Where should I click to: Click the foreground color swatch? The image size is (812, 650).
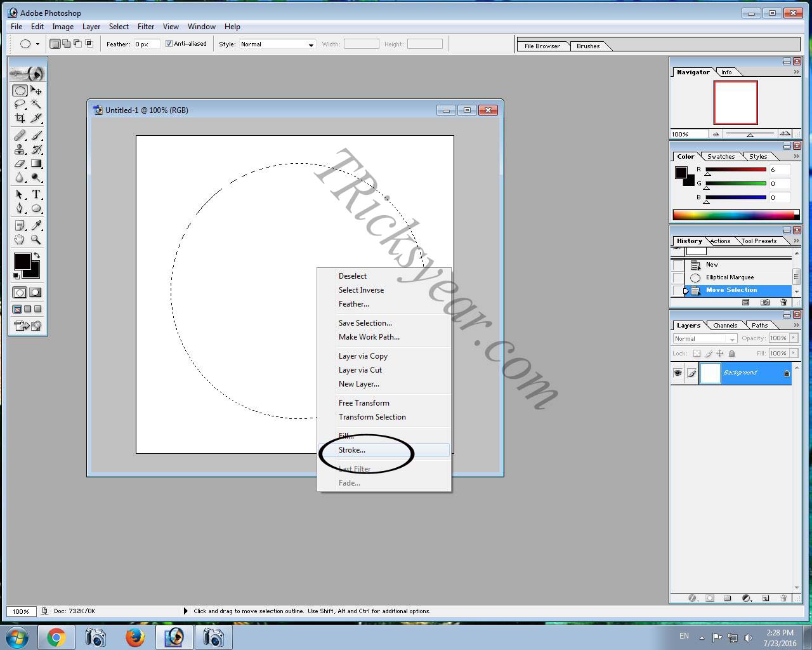tap(23, 261)
